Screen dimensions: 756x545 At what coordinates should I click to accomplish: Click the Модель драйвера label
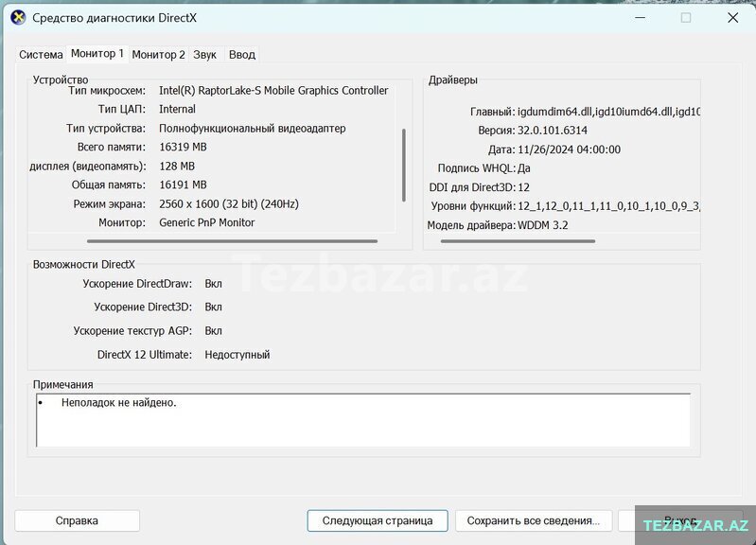pos(471,225)
